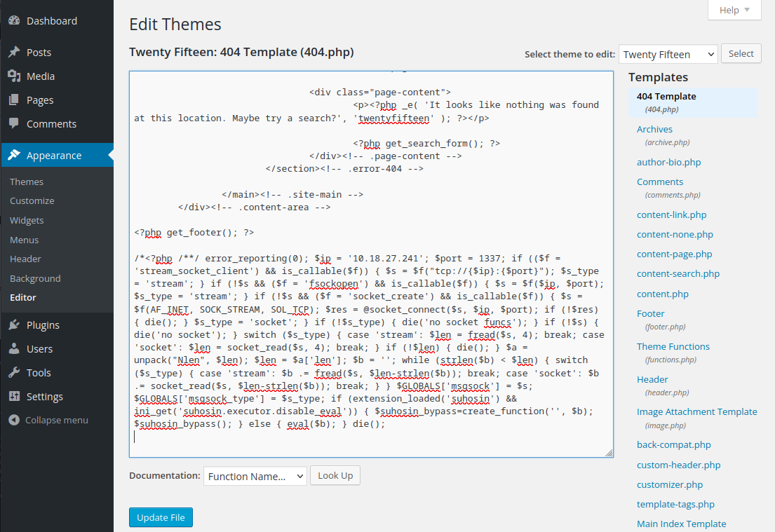Viewport: 775px width, 532px height.
Task: Click the Comments speech bubble icon
Action: 14,123
